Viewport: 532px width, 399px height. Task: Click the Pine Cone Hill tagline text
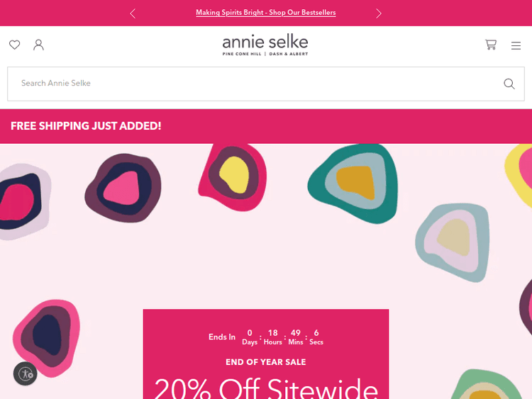click(x=243, y=55)
